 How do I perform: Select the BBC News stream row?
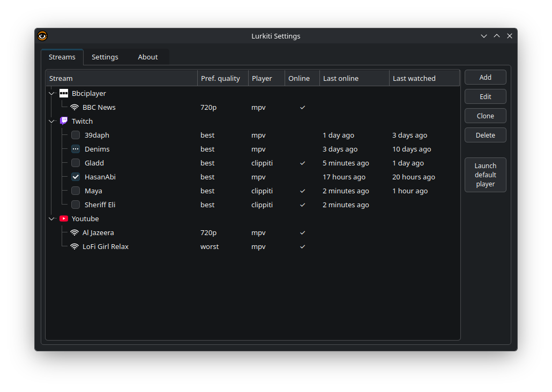click(x=253, y=107)
